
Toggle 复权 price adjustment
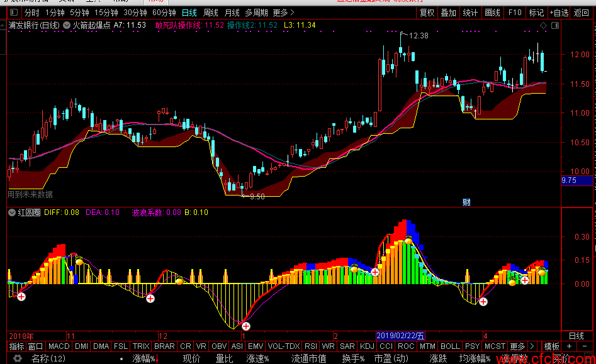[427, 13]
